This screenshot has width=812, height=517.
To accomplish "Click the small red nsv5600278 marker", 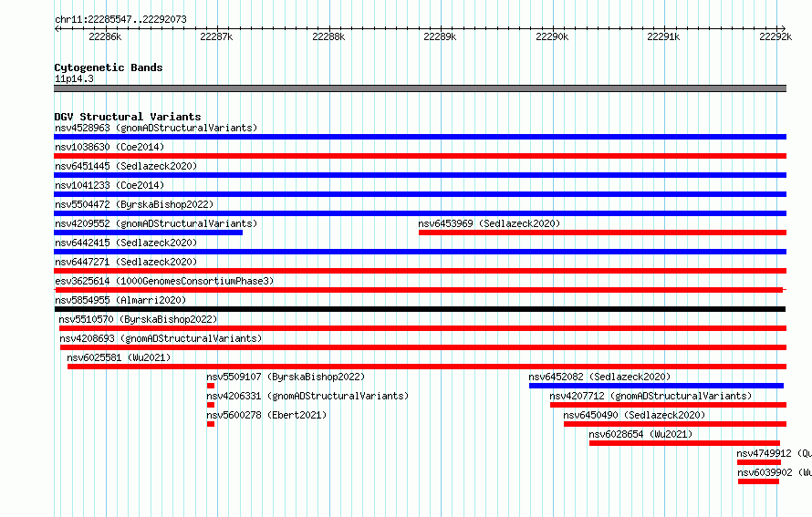I will [x=210, y=424].
